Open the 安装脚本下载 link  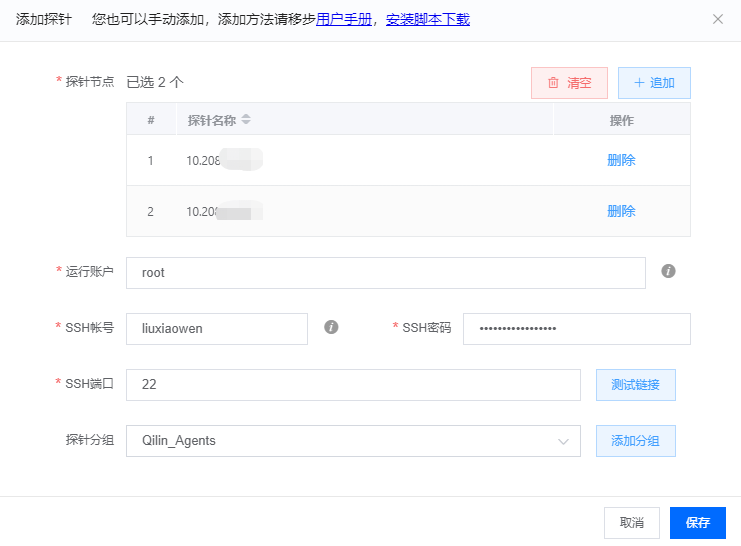tap(428, 19)
